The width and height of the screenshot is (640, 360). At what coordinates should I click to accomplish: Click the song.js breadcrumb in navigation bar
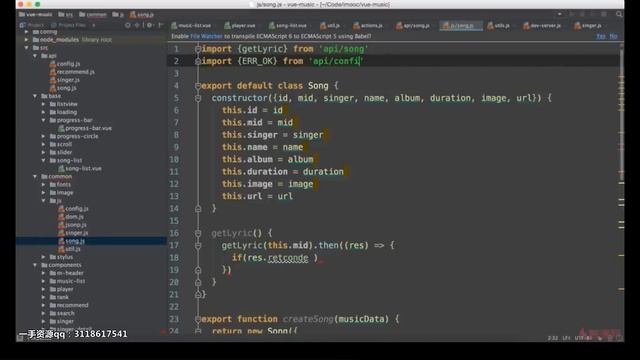142,14
